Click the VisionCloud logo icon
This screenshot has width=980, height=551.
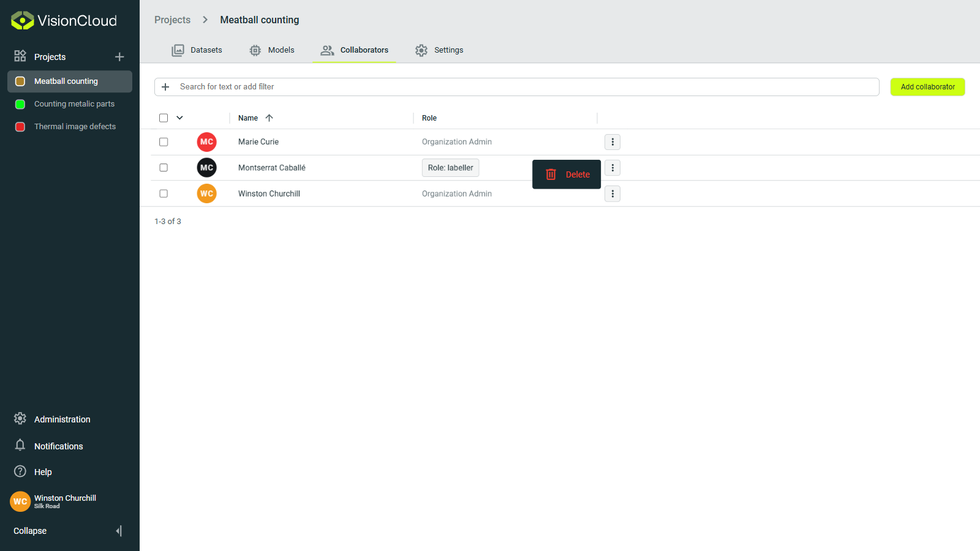coord(23,21)
